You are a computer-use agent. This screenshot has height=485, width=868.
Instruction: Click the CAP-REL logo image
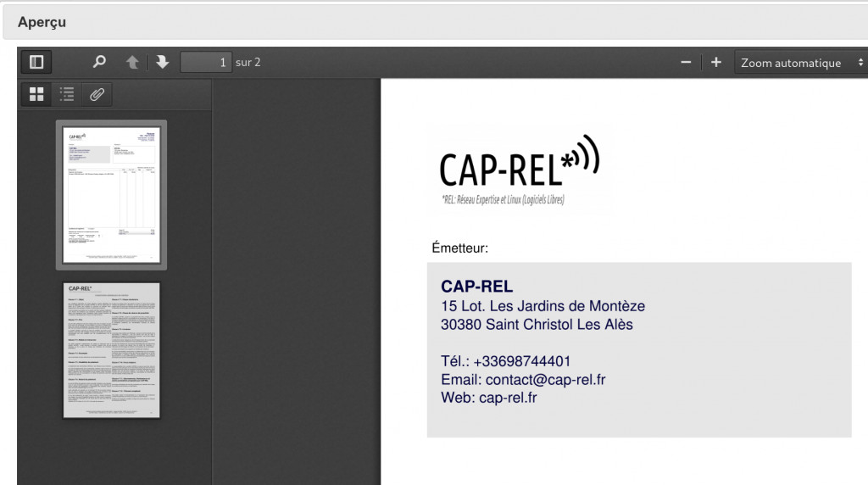click(520, 170)
